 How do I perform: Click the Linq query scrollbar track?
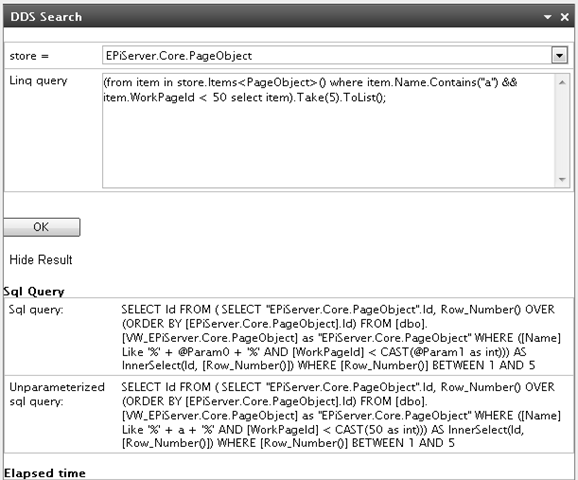tap(562, 131)
